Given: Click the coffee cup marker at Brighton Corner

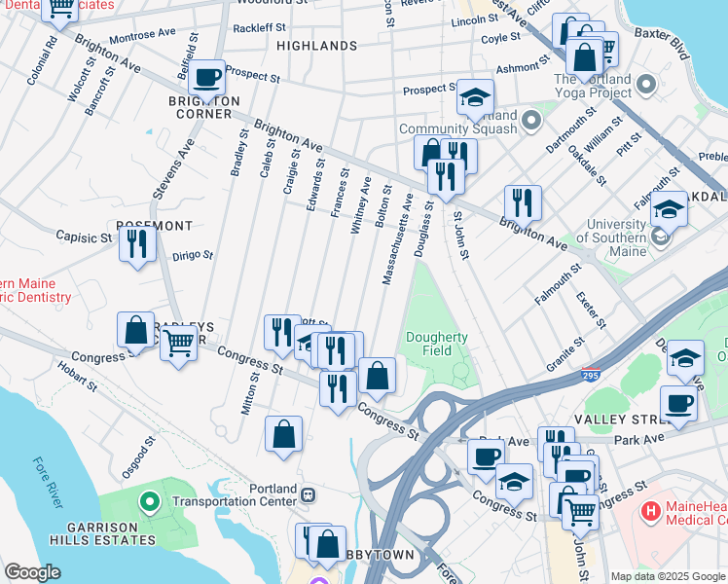Looking at the screenshot, I should (207, 79).
